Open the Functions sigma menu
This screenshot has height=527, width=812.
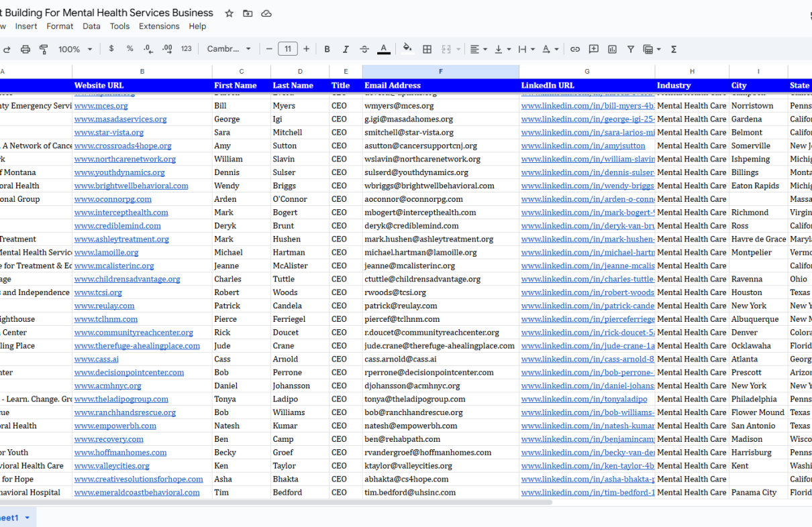pyautogui.click(x=674, y=49)
